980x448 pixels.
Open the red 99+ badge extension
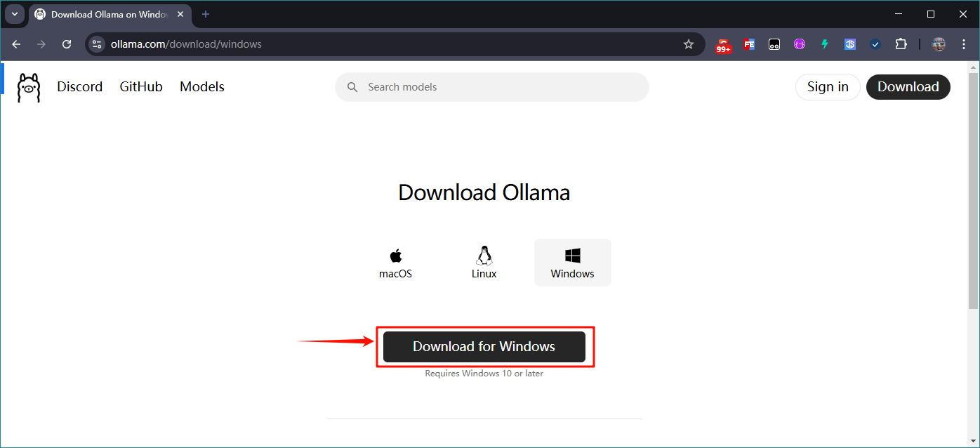coord(723,44)
